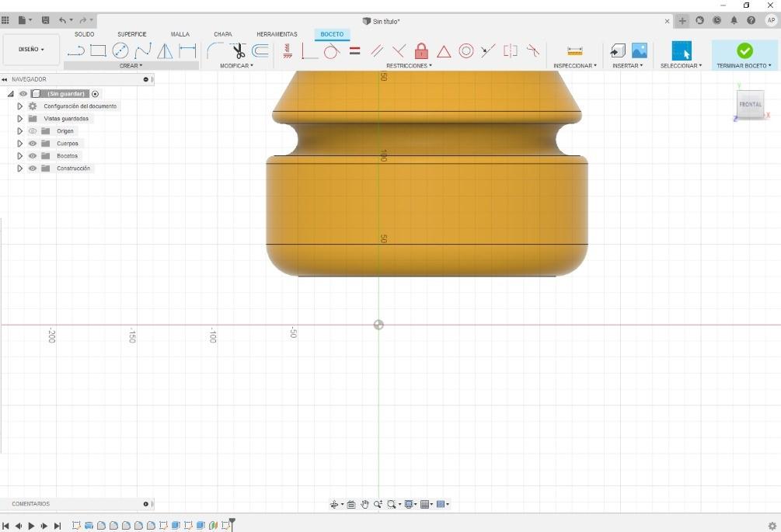The image size is (781, 532).
Task: Apply the Curvature constraint
Action: pos(533,50)
